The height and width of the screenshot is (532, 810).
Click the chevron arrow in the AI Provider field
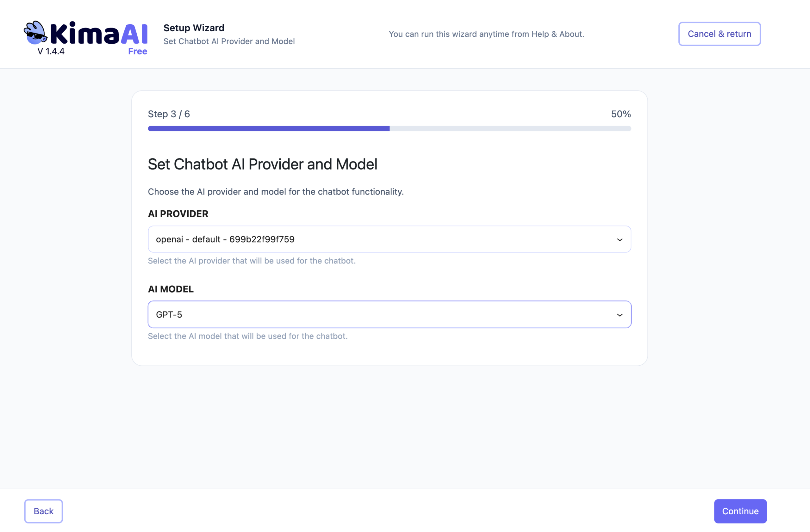[620, 239]
